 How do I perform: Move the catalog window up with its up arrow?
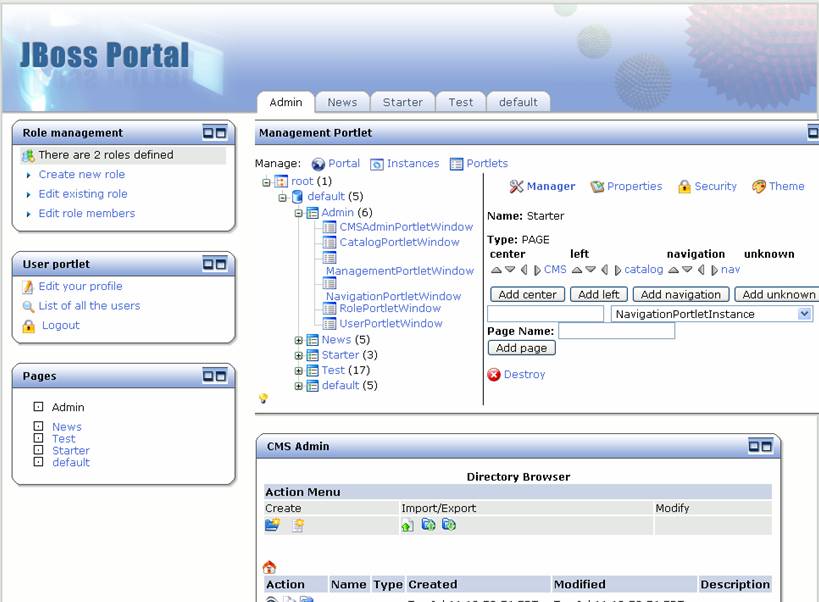[x=577, y=270]
